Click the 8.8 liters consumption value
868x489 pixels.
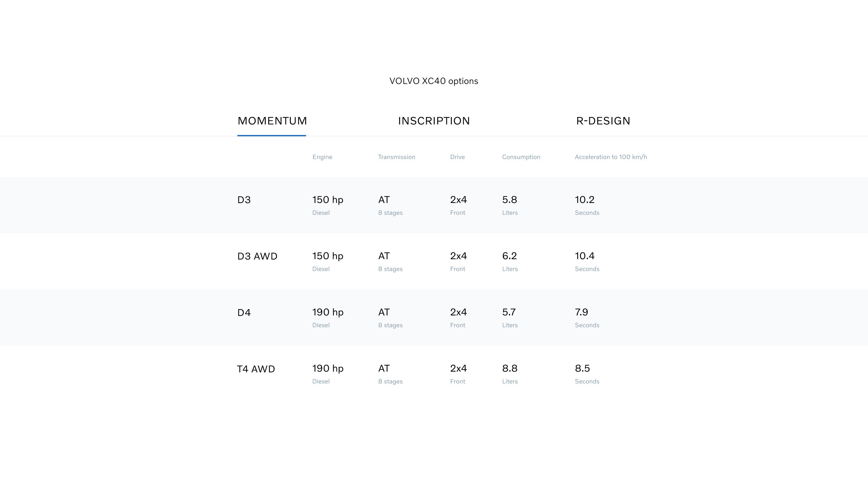pos(510,369)
